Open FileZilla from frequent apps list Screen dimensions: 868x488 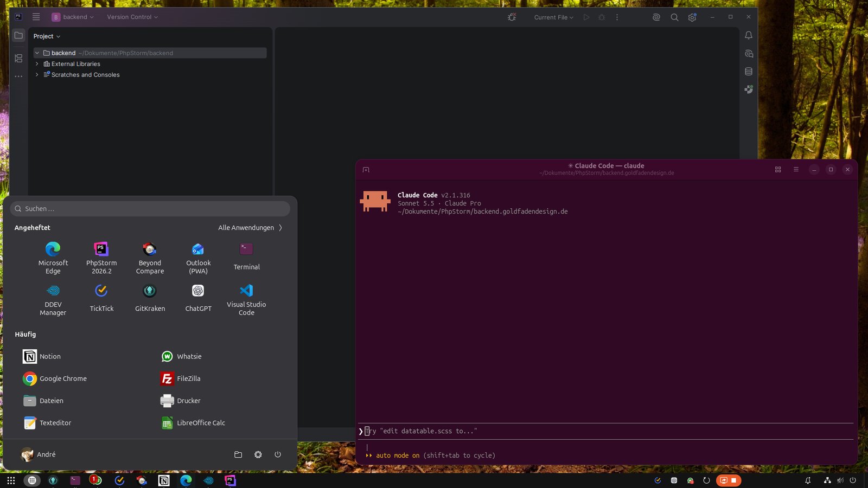pyautogui.click(x=181, y=378)
